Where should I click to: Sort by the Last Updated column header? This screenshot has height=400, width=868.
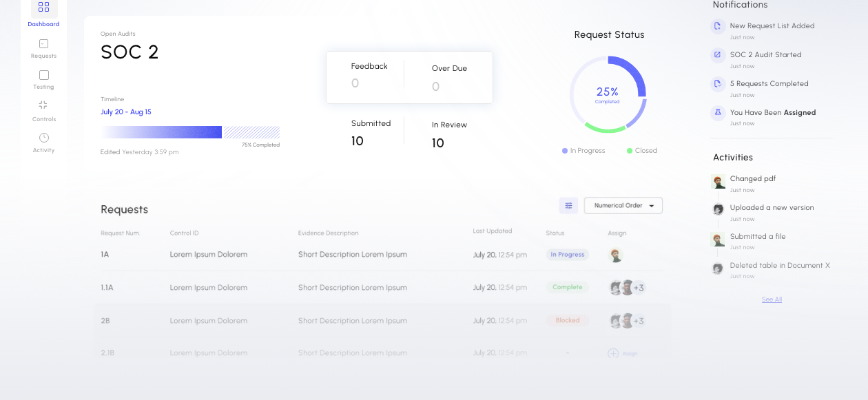coord(493,231)
